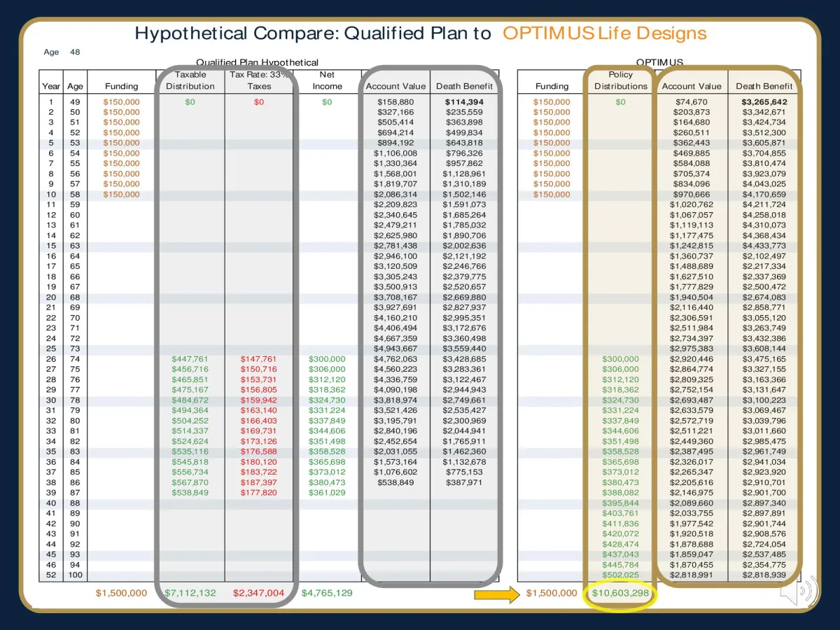Click the OPTIMUS death benefit '$2,818,939'
The image size is (840, 630).
point(764,575)
